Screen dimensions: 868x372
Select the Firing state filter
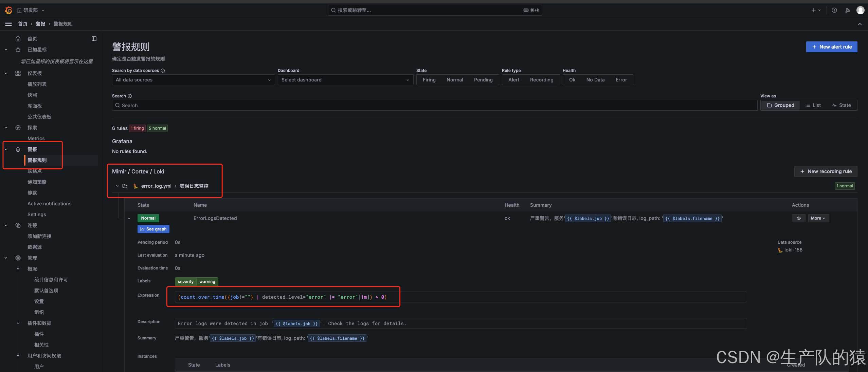pos(429,80)
